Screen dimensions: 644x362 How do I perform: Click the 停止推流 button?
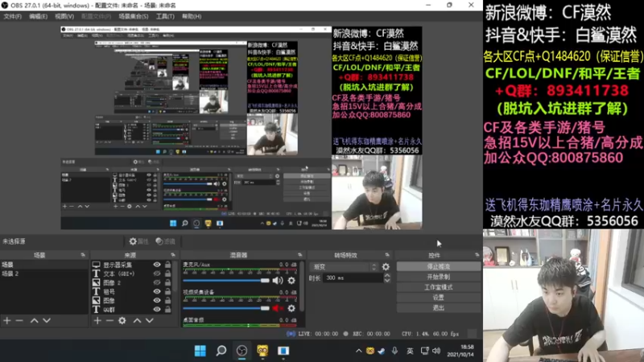pyautogui.click(x=438, y=267)
